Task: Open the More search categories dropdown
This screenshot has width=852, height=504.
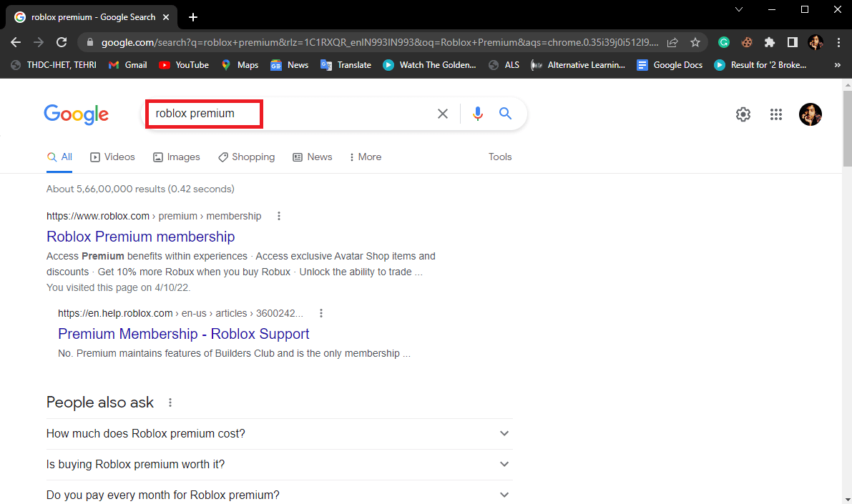Action: [x=365, y=157]
